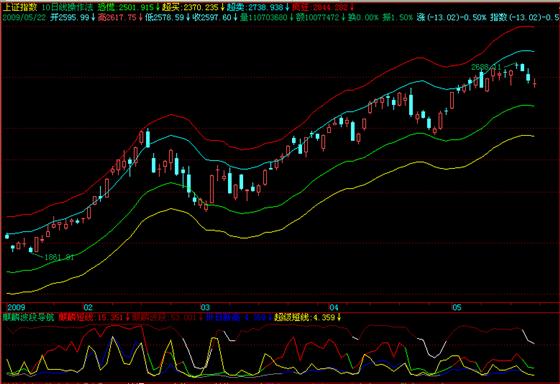Click the yellow 2370.235 indicator value
This screenshot has height=384, width=560.
(x=200, y=8)
